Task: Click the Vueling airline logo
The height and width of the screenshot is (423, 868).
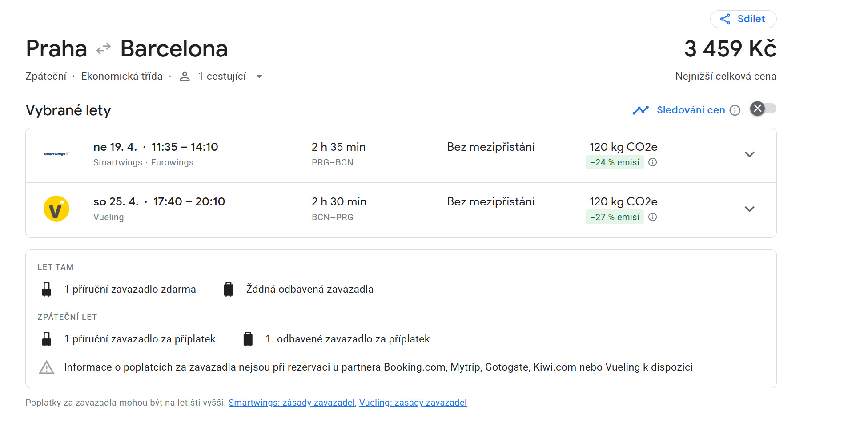Action: click(x=56, y=209)
